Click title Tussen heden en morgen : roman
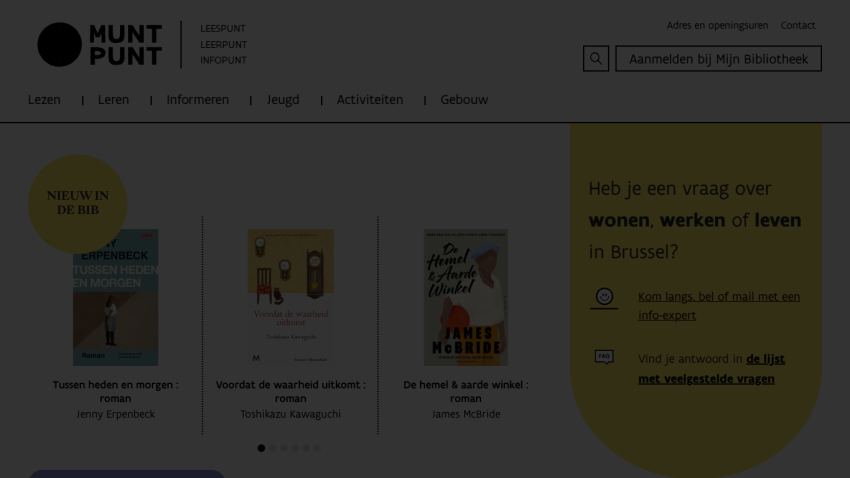The image size is (850, 478). [115, 391]
